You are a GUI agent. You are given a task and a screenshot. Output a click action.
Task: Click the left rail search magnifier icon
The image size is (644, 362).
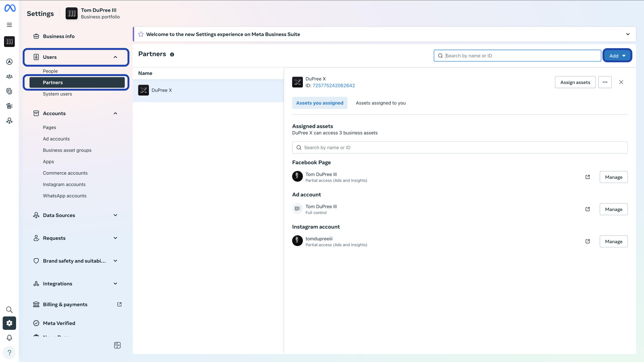tap(9, 309)
